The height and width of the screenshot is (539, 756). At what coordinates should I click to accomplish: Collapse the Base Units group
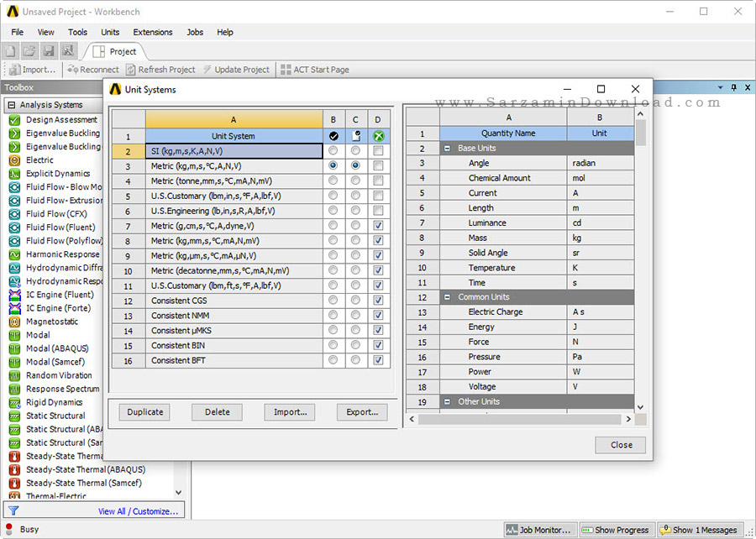click(447, 149)
